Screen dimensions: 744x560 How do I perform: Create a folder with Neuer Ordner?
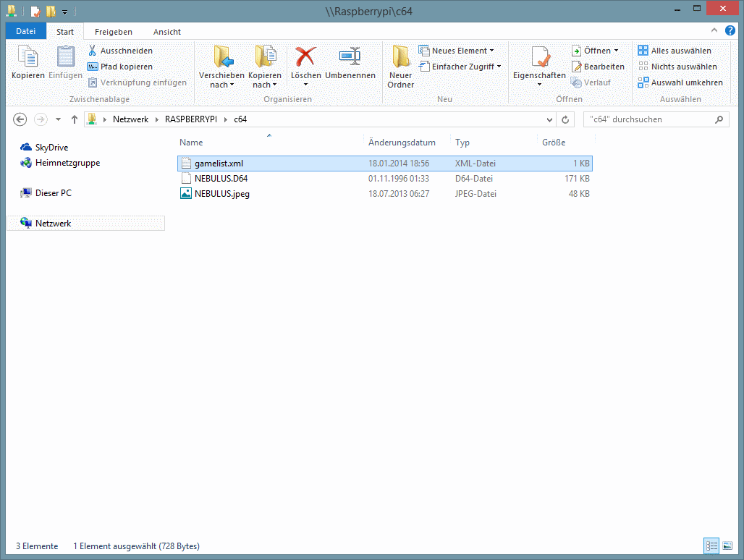400,67
